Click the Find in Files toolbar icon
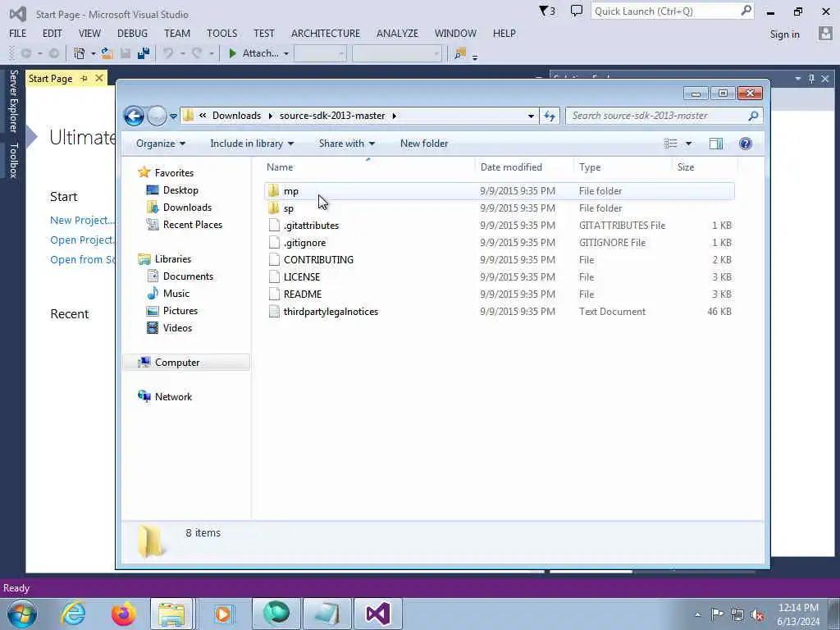 pos(459,53)
